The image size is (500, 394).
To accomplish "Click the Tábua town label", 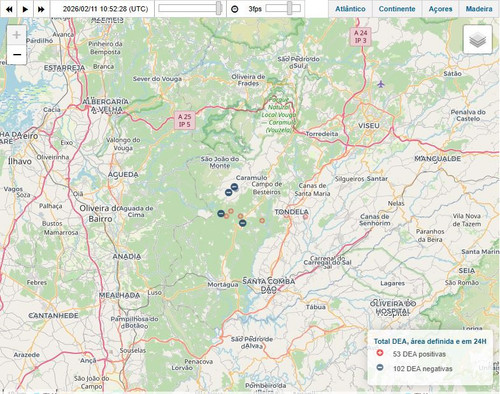I will pyautogui.click(x=316, y=307).
